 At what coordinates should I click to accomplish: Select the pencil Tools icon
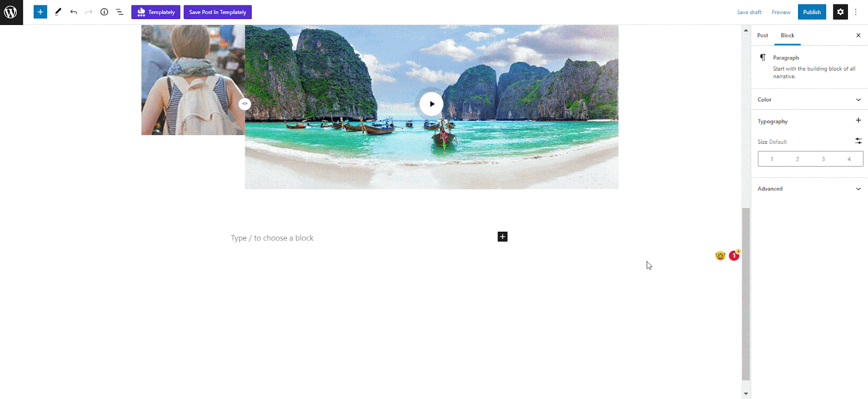click(58, 12)
